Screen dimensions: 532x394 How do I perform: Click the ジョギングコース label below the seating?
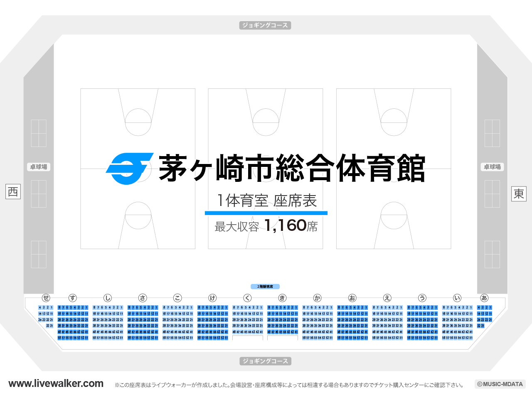coord(265,361)
